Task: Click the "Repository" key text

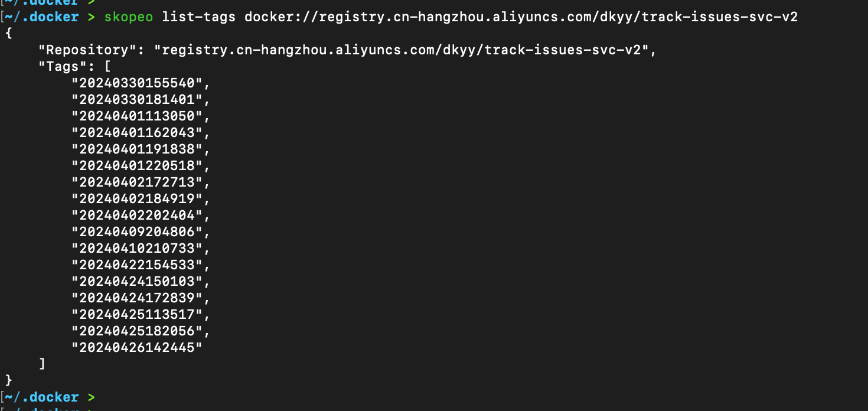Action: pyautogui.click(x=88, y=50)
